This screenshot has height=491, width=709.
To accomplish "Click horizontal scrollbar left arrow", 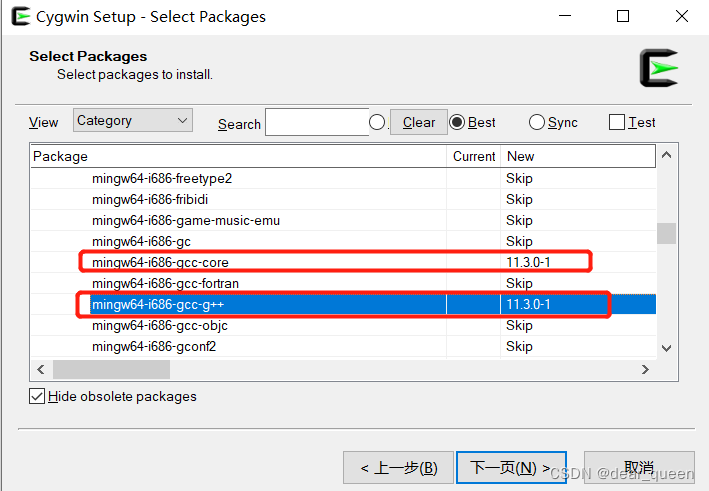I will click(x=41, y=369).
